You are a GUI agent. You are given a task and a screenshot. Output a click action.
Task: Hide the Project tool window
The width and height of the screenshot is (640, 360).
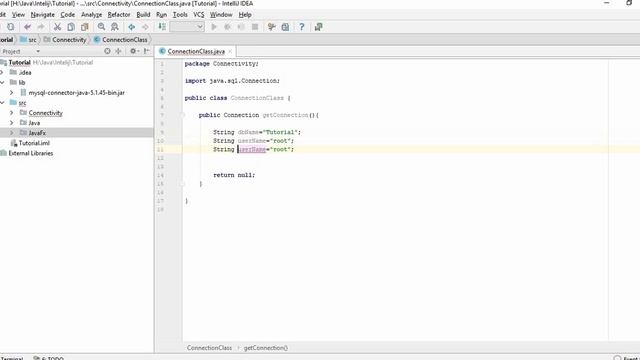[147, 51]
